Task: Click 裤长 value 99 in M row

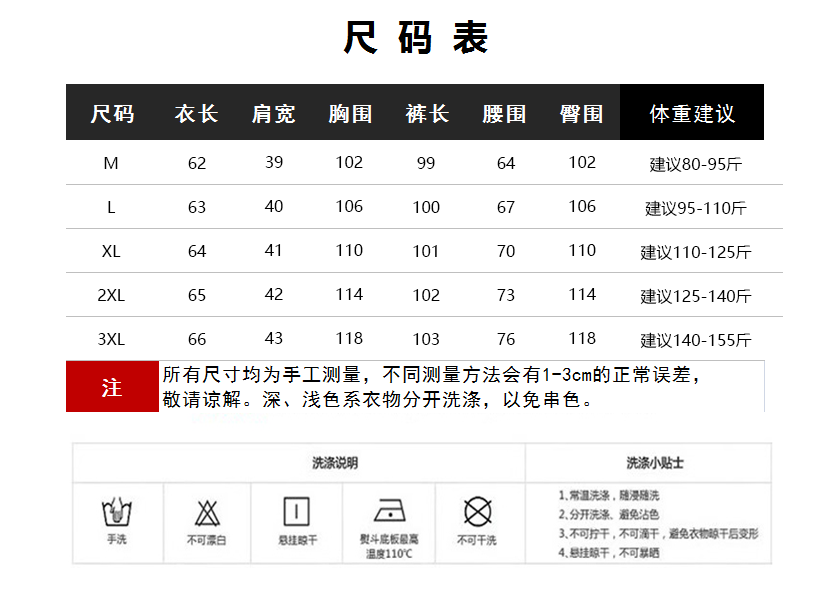Action: coord(426,163)
